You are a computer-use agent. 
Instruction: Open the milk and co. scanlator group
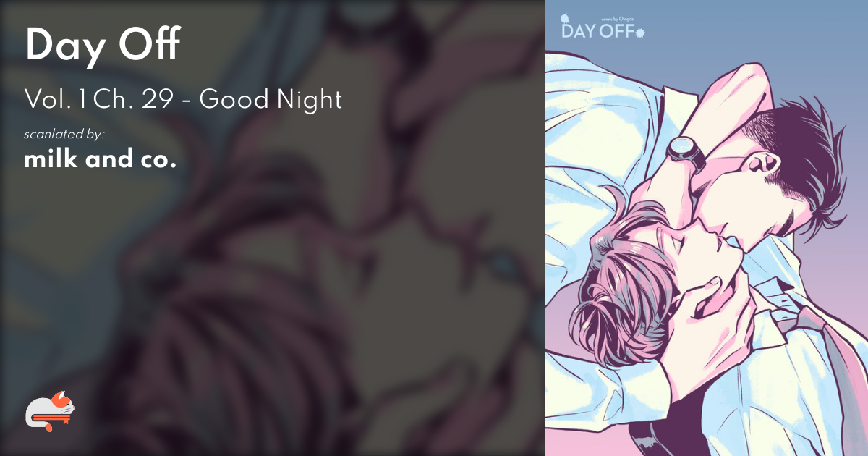point(101,160)
